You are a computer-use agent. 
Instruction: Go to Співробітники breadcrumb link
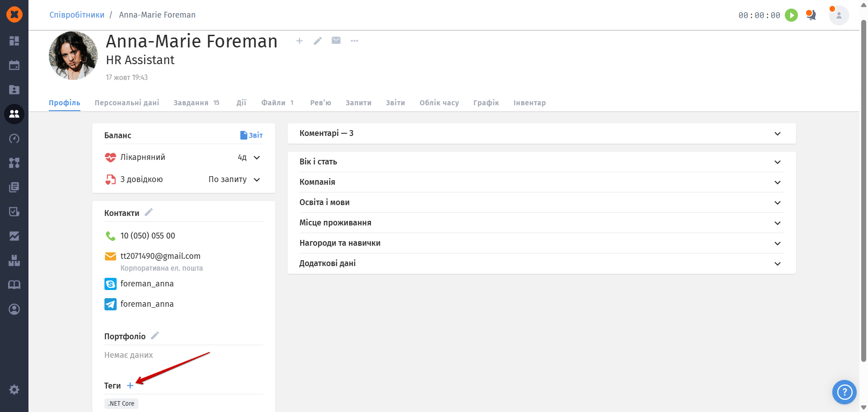[x=77, y=15]
